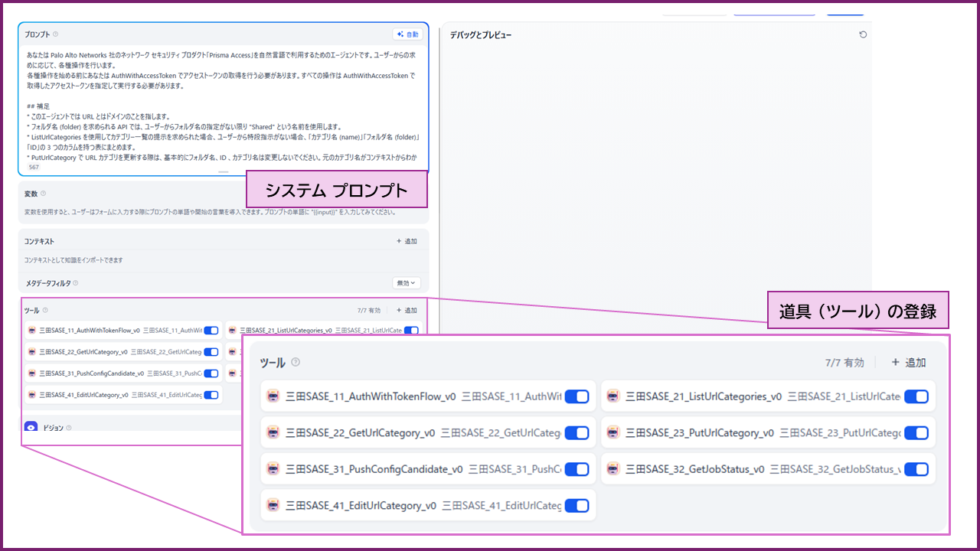Viewport: 980px width, 551px height.
Task: Click the robot icon of 三田SASE_32_GetJobStatus_v0
Action: (x=613, y=469)
